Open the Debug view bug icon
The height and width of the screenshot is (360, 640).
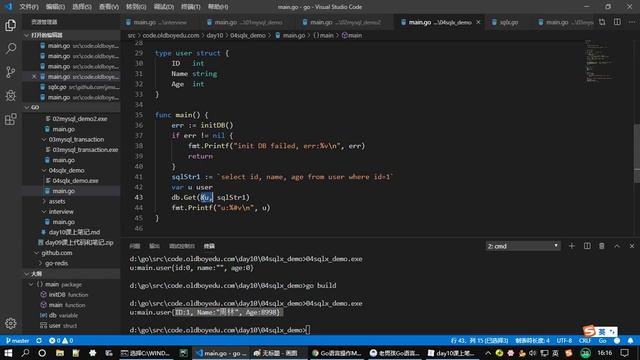11,96
